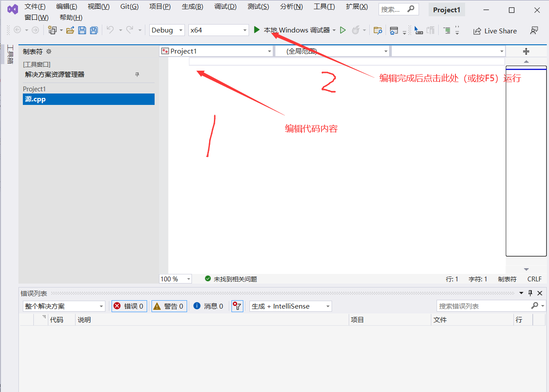549x392 pixels.
Task: Click the error list filter funnel icon
Action: [237, 306]
